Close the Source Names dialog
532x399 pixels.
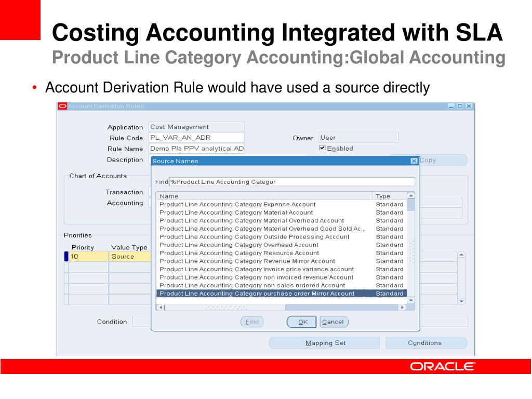click(x=414, y=161)
